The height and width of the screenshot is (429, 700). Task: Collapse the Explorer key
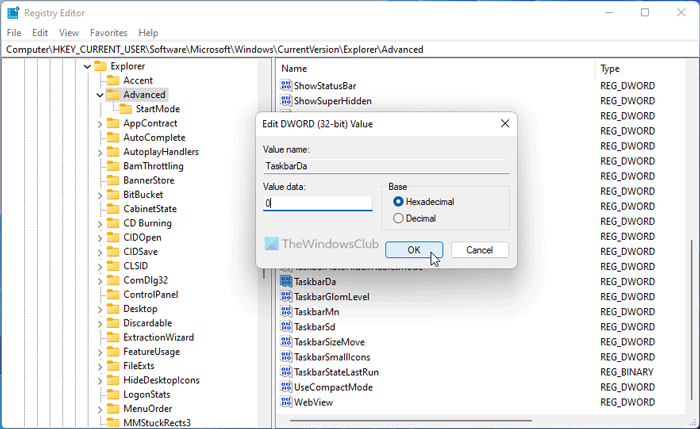(88, 67)
